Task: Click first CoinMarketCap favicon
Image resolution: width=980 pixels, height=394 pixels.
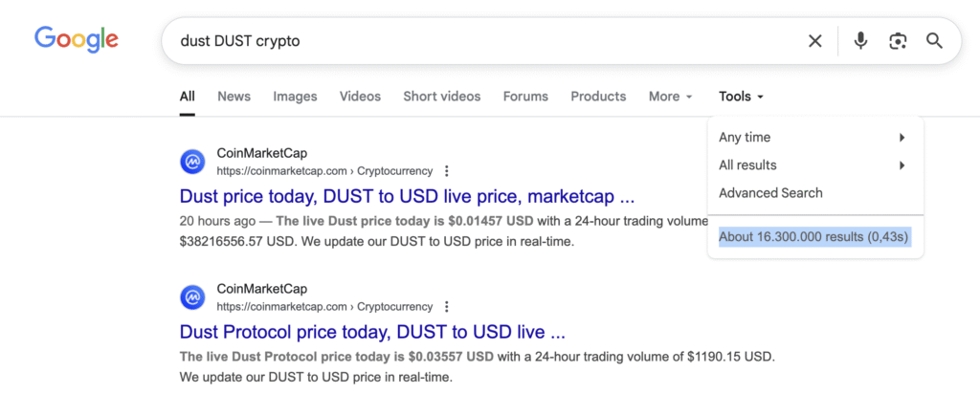Action: [193, 162]
